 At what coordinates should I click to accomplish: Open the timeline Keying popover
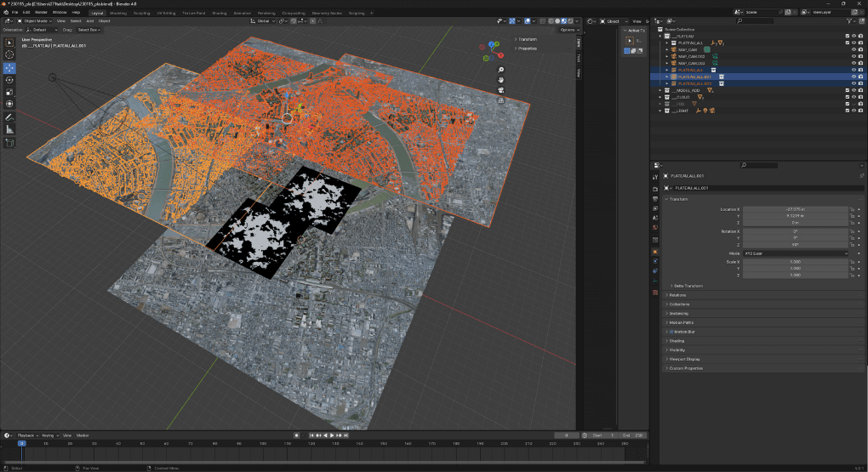(49, 435)
